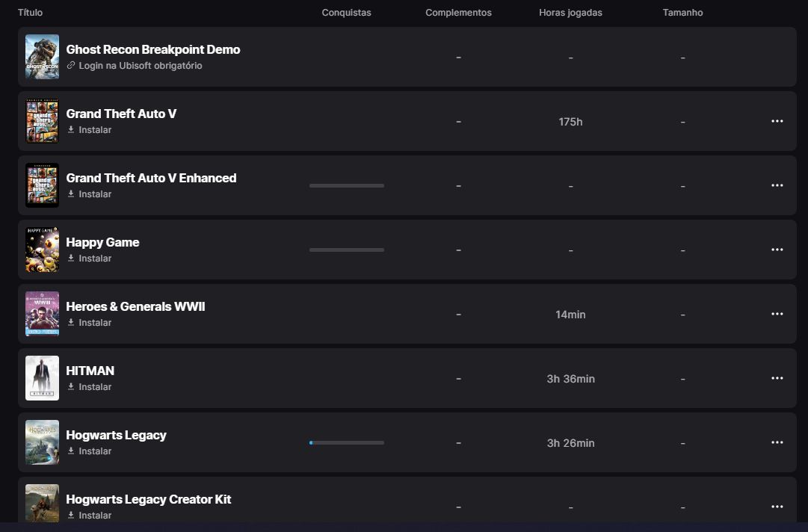Open more options for Heroes & Generals WWII
The image size is (808, 532).
pyautogui.click(x=777, y=314)
